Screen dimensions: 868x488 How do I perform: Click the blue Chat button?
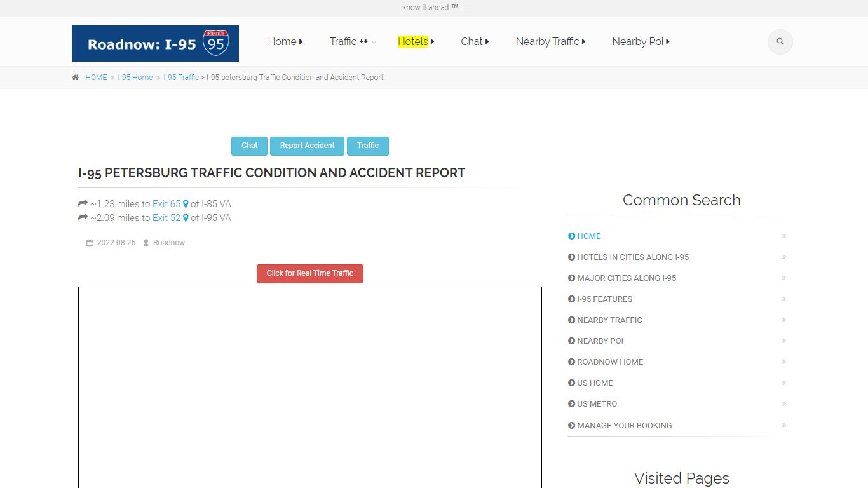click(x=249, y=146)
